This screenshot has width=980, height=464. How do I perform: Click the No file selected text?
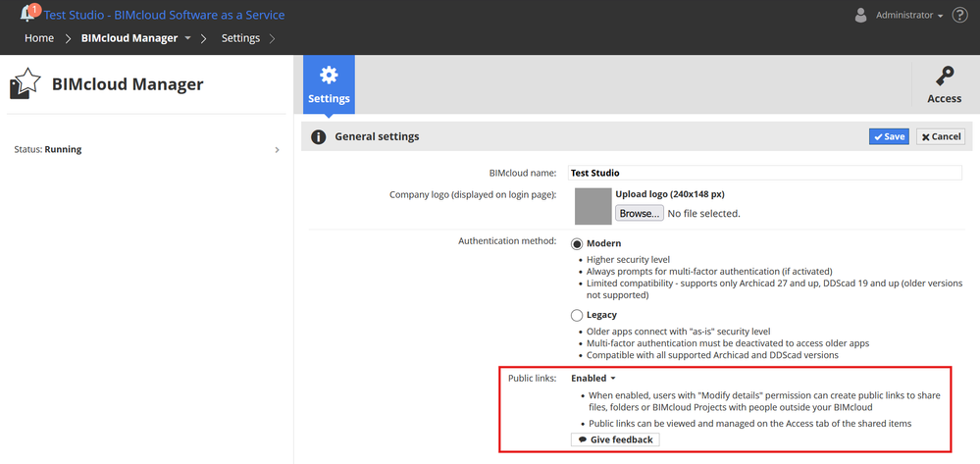(703, 214)
